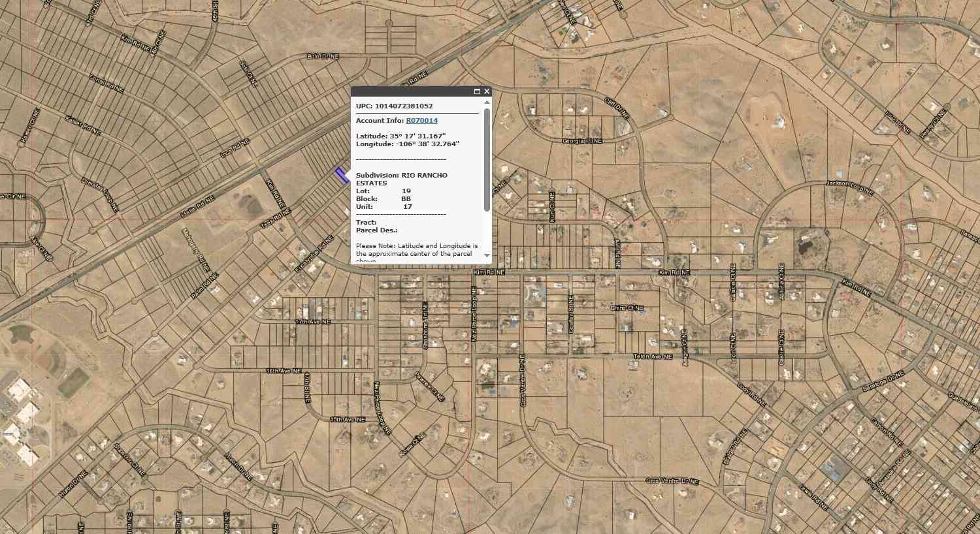Viewport: 980px width, 534px height.
Task: Click the 15th Ave NE road label
Action: 347,419
